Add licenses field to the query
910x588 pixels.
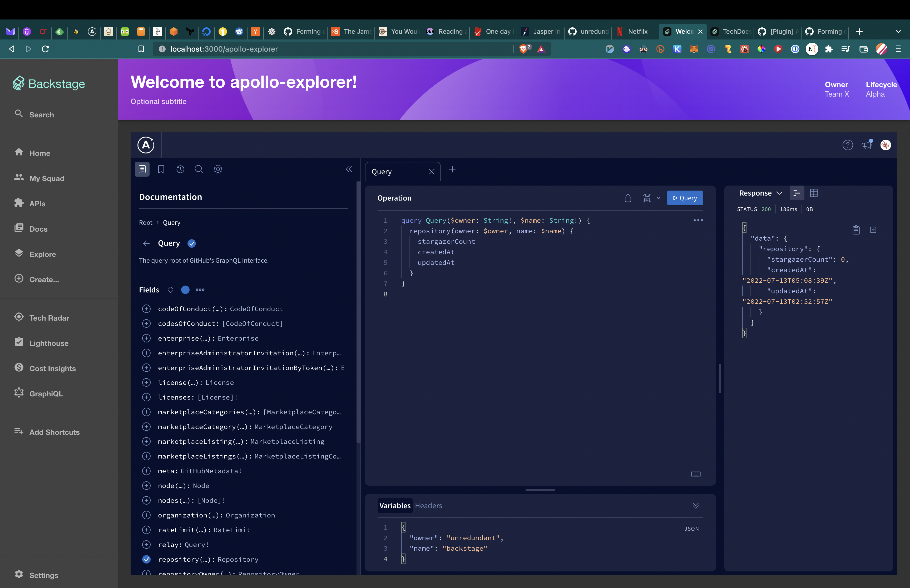146,397
